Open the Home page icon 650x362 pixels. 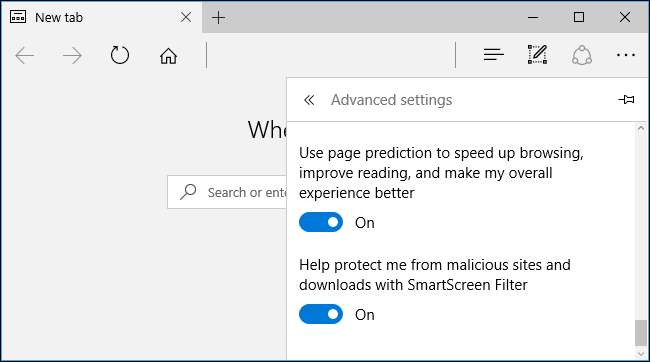pyautogui.click(x=168, y=55)
